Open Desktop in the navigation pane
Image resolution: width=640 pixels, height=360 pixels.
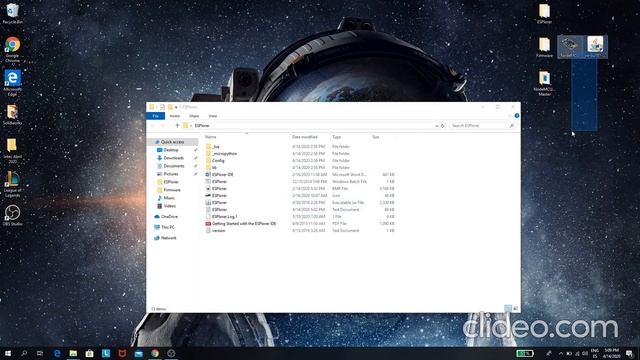tap(171, 150)
